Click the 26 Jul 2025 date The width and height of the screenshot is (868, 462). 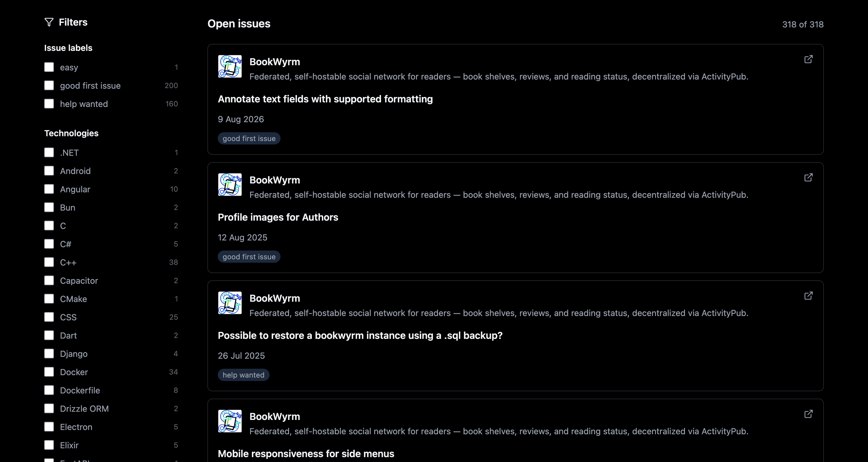coord(241,356)
